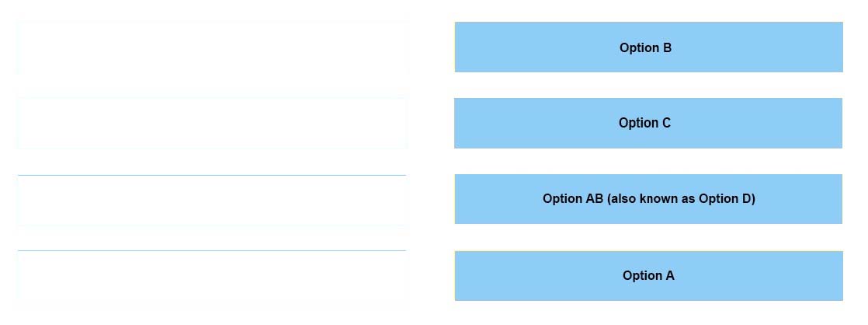Focus the blank box opposite Option C
Image resolution: width=868 pixels, height=325 pixels.
point(212,123)
